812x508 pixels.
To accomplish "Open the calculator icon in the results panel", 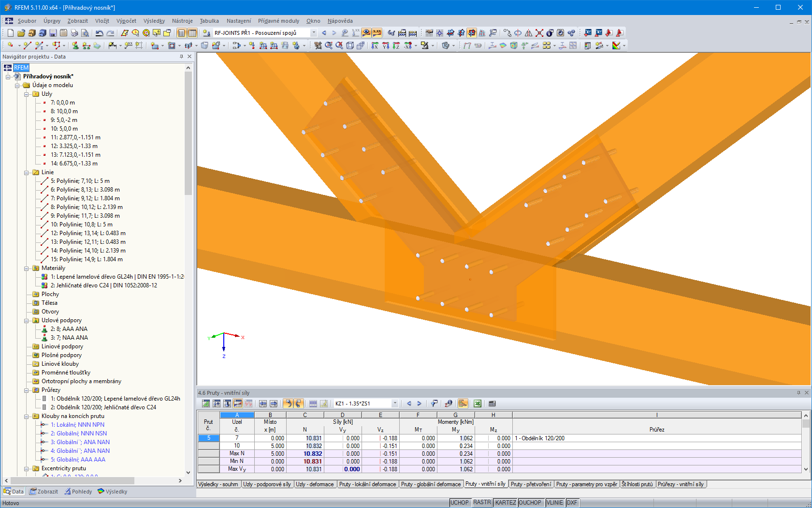I will 492,403.
